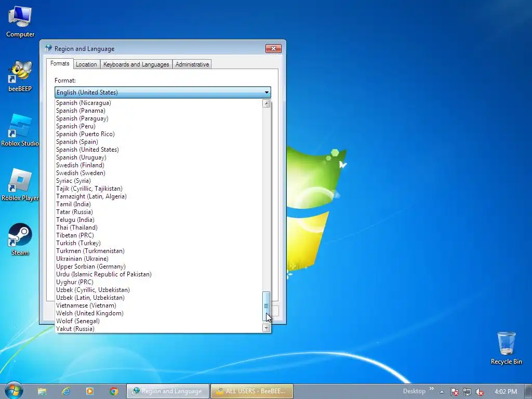Click the format list scrollbar thumb
The width and height of the screenshot is (532, 399).
coord(267,306)
